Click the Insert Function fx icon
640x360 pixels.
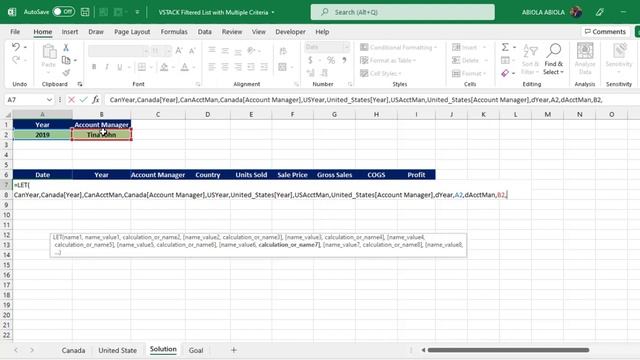click(96, 100)
